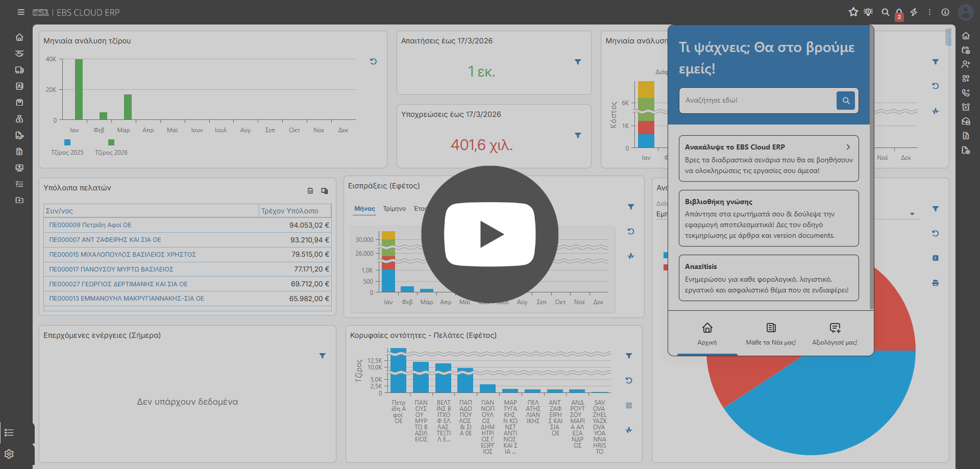Click the dashboard vertical scrollbar thumb

click(948, 37)
